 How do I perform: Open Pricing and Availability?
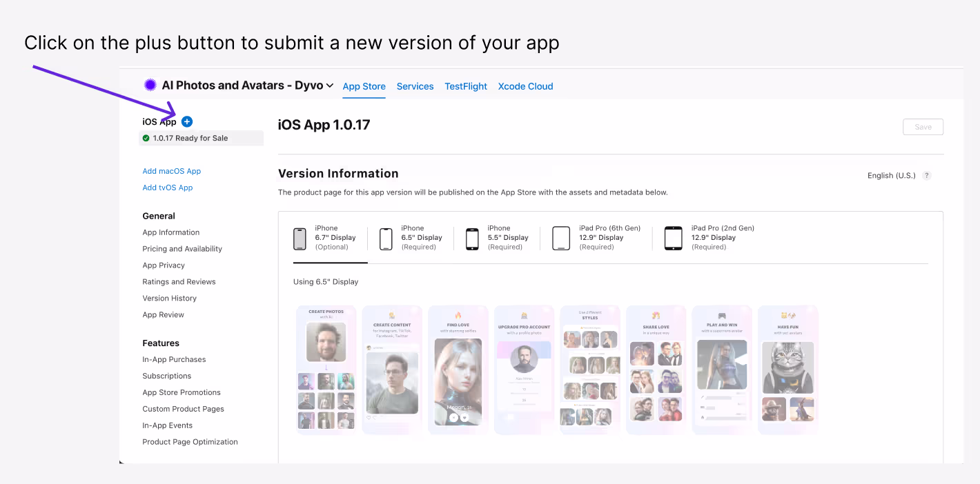click(182, 249)
